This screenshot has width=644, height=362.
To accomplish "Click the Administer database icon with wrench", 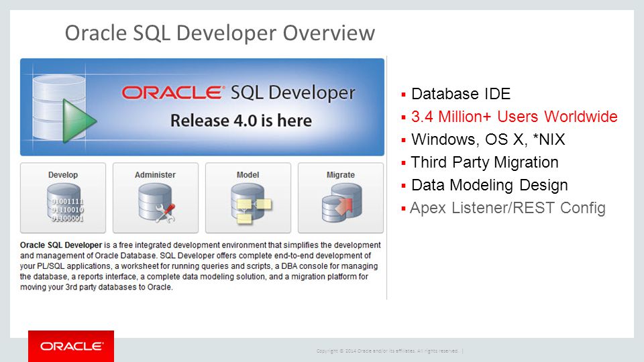I will click(x=156, y=203).
